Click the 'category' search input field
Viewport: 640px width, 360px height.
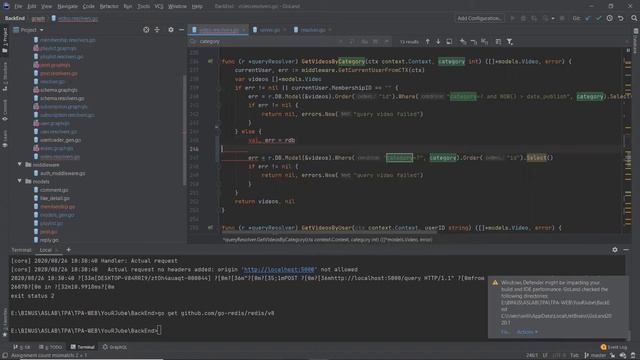click(265, 42)
